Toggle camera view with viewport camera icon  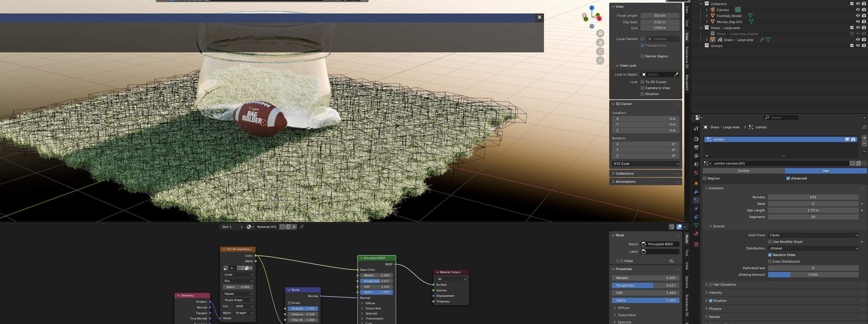pos(600,51)
